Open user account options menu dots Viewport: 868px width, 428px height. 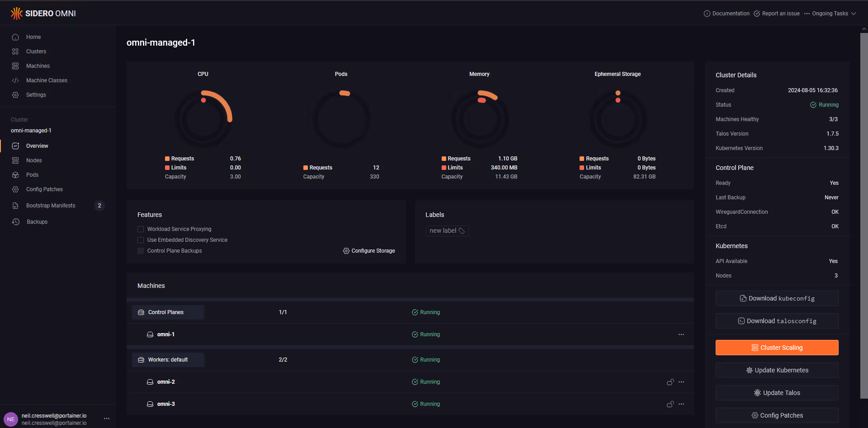pos(107,419)
